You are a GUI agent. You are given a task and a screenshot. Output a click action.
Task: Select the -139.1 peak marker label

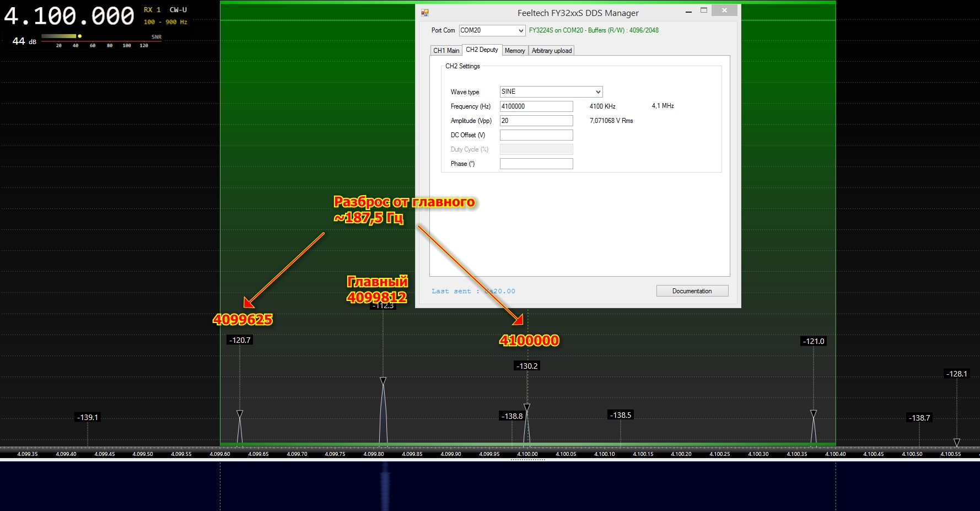88,417
